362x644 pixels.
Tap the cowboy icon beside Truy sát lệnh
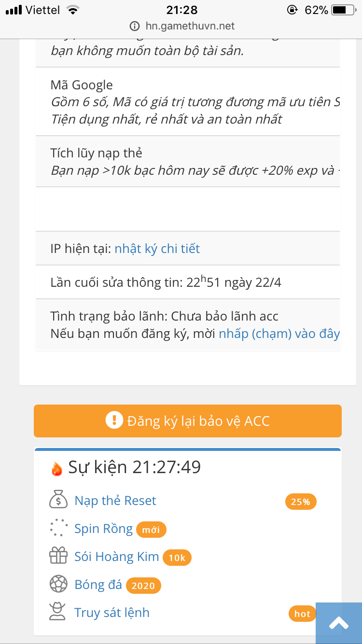(x=58, y=612)
